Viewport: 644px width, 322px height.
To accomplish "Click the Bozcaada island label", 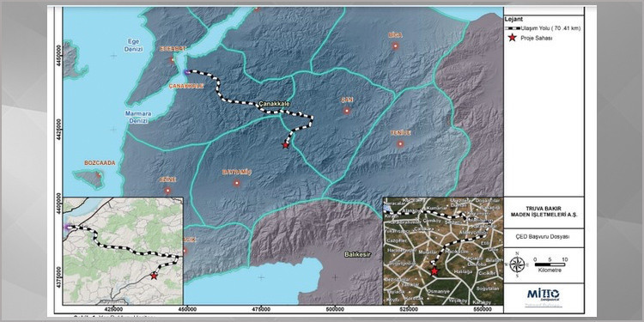I will click(x=100, y=163).
